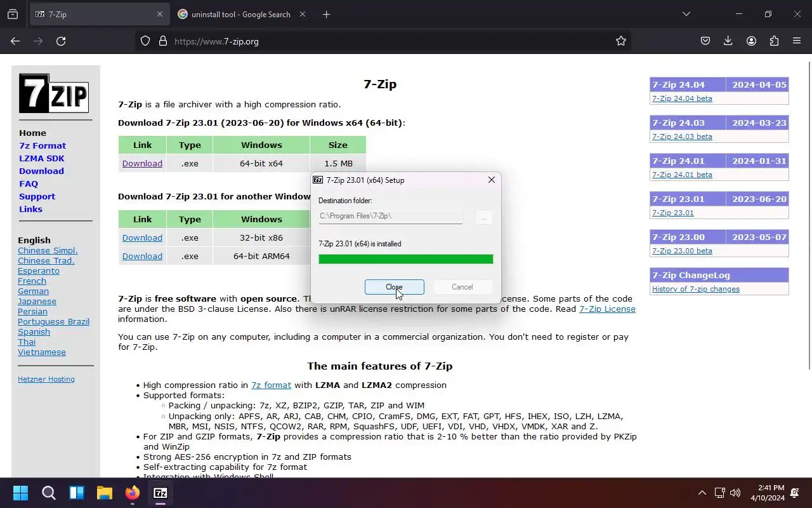Screen dimensions: 812x508
Task: Open the 7-Zip 24.03 beta link
Action: tap(682, 137)
